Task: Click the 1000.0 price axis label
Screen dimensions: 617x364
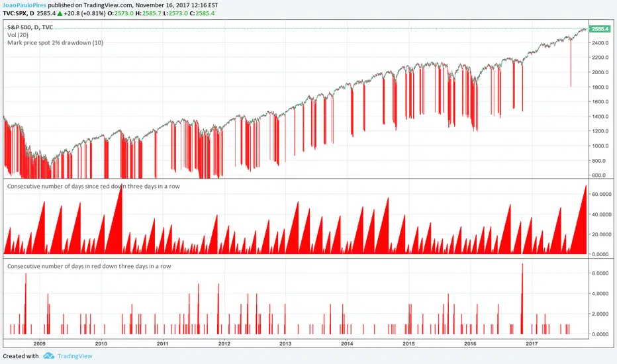Action: pyautogui.click(x=600, y=146)
